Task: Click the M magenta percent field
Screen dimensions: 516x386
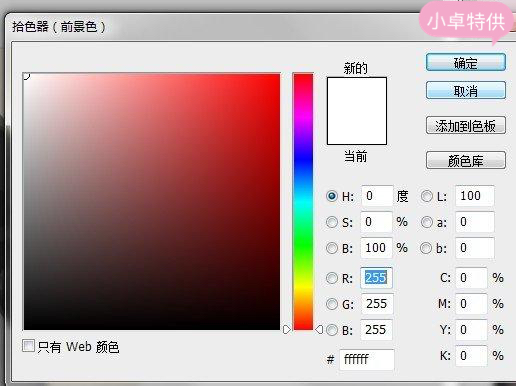Action: pos(471,304)
